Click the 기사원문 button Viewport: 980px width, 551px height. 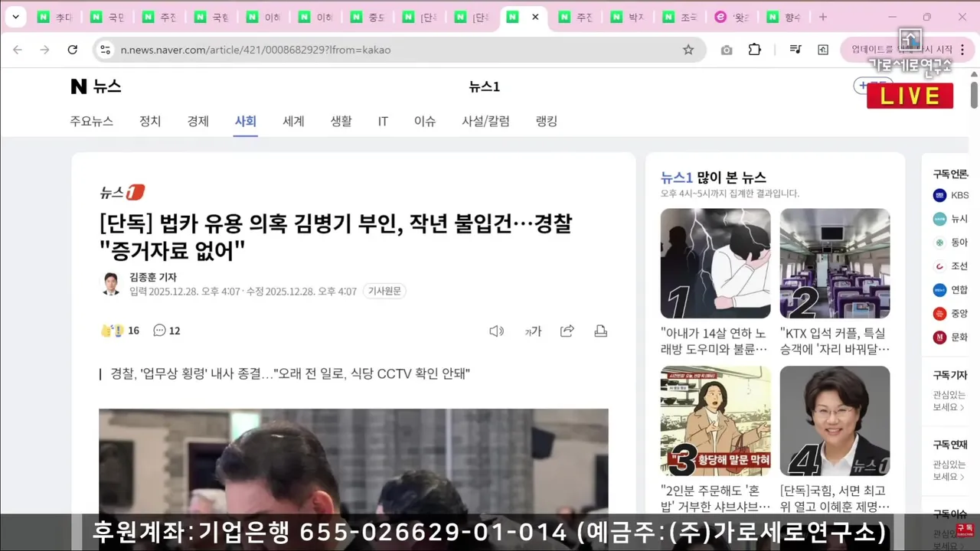click(x=384, y=291)
